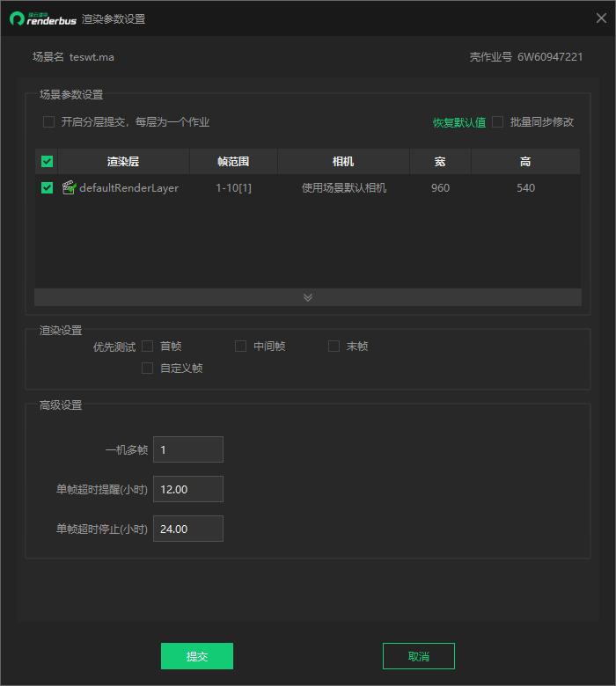
Task: Click the Renderbus logo icon
Action: pyautogui.click(x=17, y=18)
